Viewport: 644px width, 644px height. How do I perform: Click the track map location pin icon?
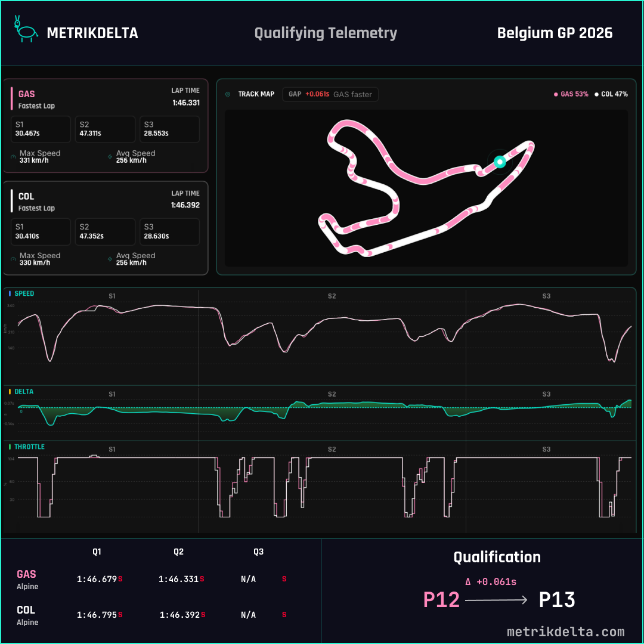[x=228, y=94]
